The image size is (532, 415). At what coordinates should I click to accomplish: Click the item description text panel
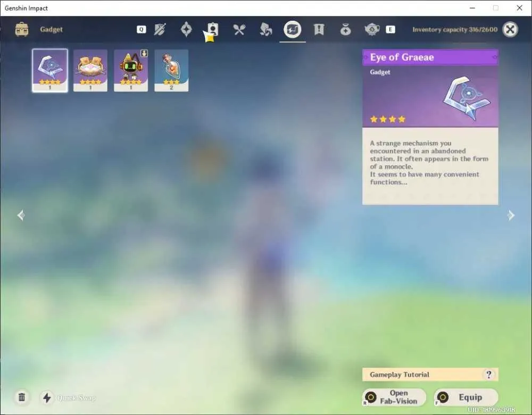pos(430,166)
